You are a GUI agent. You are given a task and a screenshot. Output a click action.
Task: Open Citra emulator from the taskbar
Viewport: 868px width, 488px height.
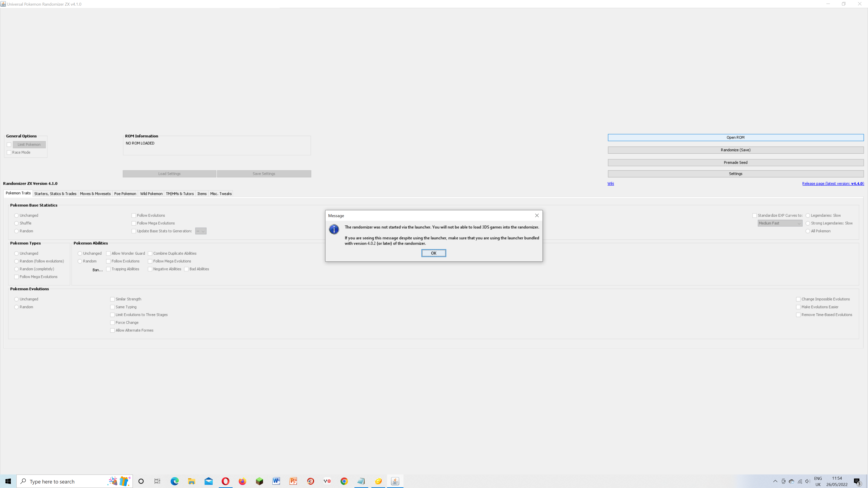(x=378, y=481)
